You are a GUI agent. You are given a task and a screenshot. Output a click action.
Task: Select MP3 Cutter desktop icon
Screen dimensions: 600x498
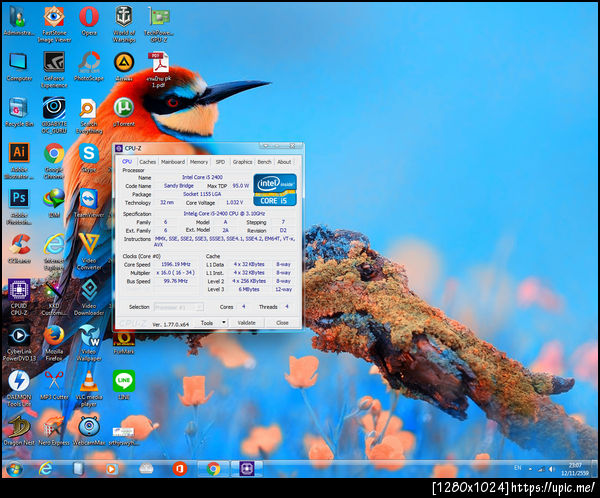pos(54,385)
